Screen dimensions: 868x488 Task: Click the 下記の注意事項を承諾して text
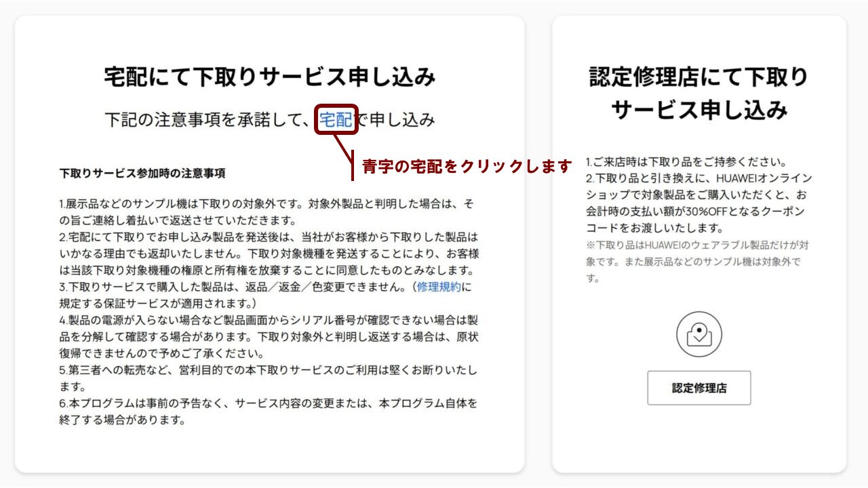click(x=210, y=120)
